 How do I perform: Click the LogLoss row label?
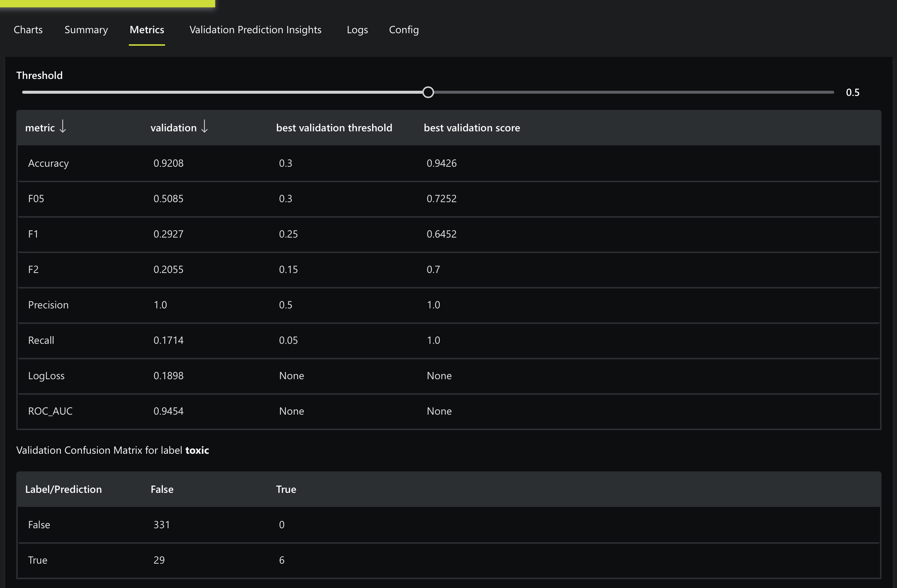coord(47,376)
